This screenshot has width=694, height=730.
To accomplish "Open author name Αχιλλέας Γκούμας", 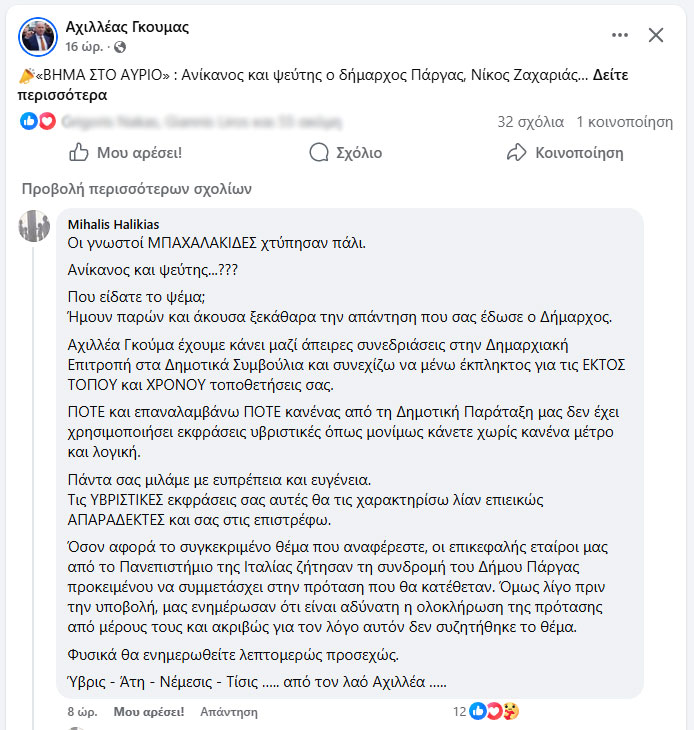I will tap(127, 27).
